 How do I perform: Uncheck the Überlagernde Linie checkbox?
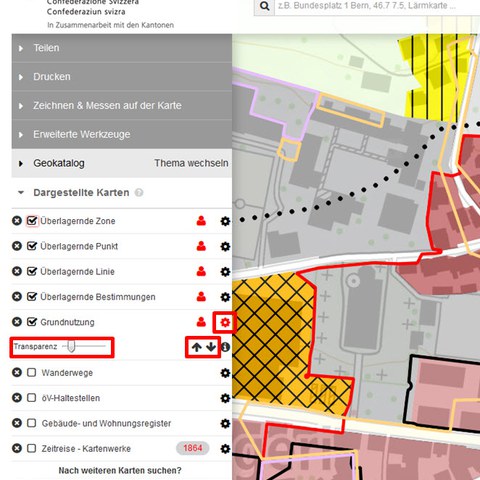pos(32,271)
